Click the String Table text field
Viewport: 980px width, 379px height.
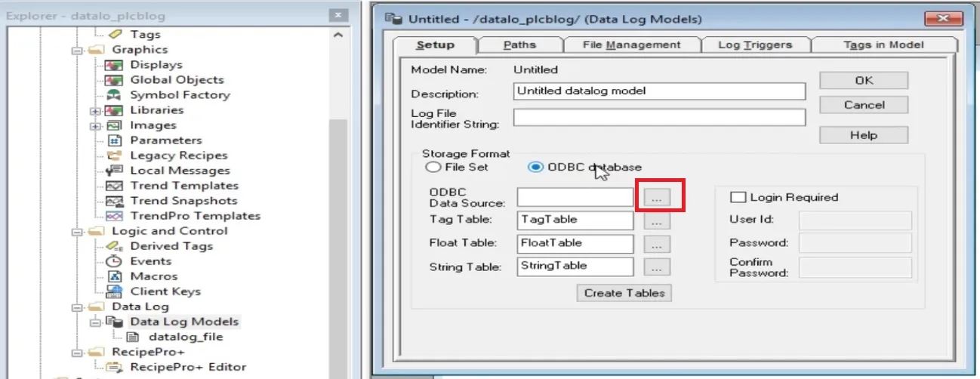tap(575, 266)
